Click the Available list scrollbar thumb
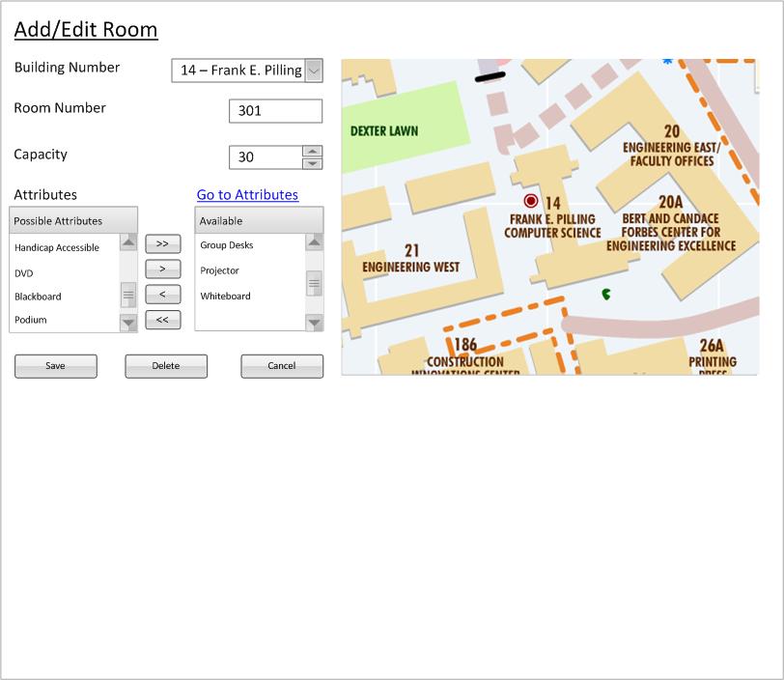The width and height of the screenshot is (784, 680). [314, 284]
